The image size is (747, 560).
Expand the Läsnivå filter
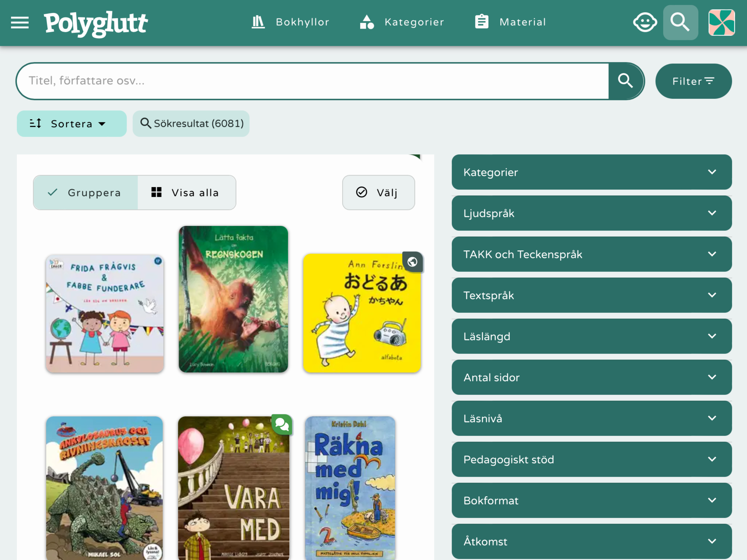[592, 418]
